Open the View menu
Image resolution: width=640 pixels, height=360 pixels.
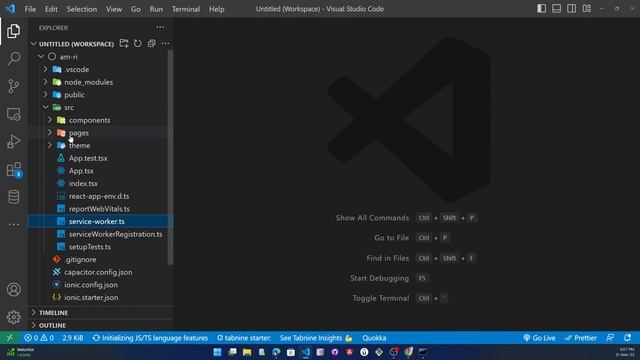coord(114,9)
